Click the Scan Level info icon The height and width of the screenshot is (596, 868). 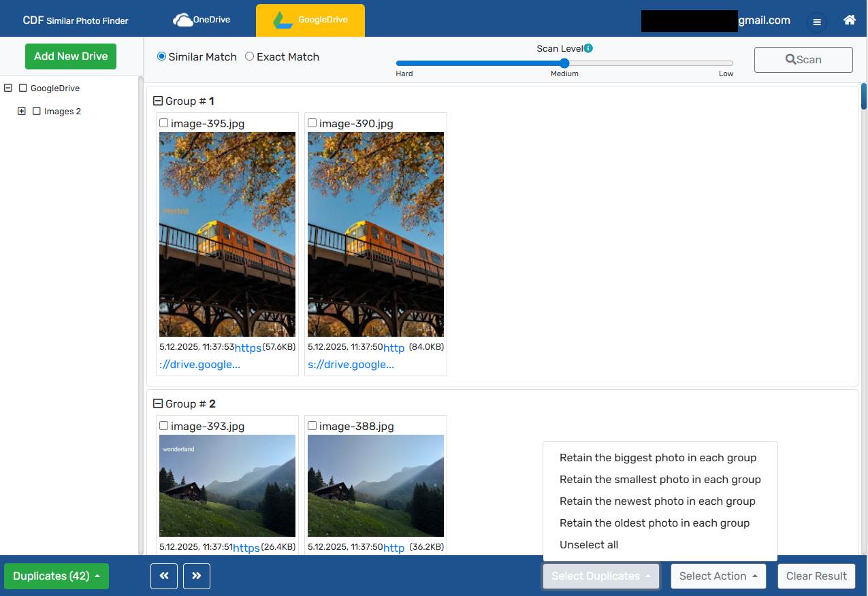pyautogui.click(x=588, y=48)
